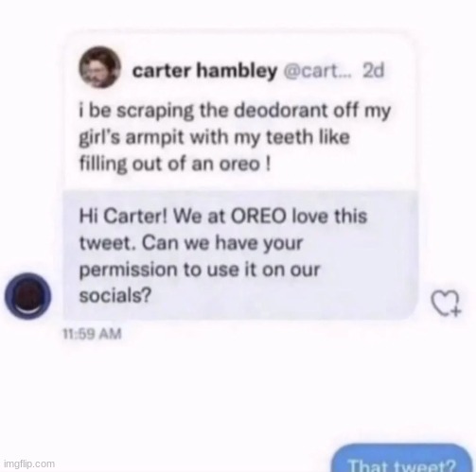This screenshot has width=476, height=472.
Task: Open the shared tweet card about deodorant
Action: pos(240,111)
